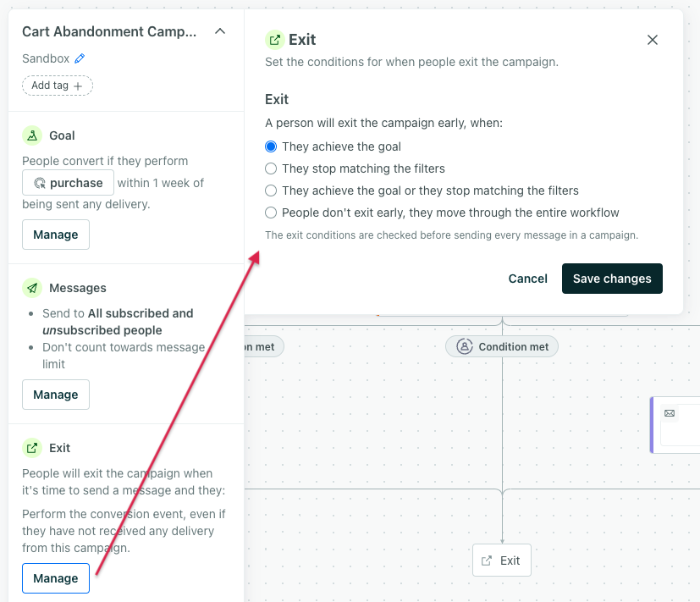Click the pencil icon next to Sandbox

pos(80,58)
